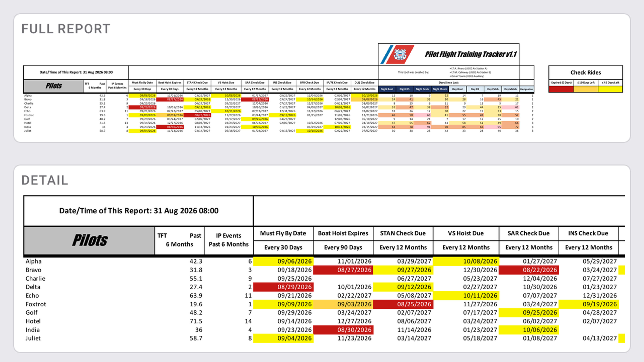Click Alpha's yellow 09/06/2026 Must Fly date in Detail
The width and height of the screenshot is (644, 362).
[283, 261]
